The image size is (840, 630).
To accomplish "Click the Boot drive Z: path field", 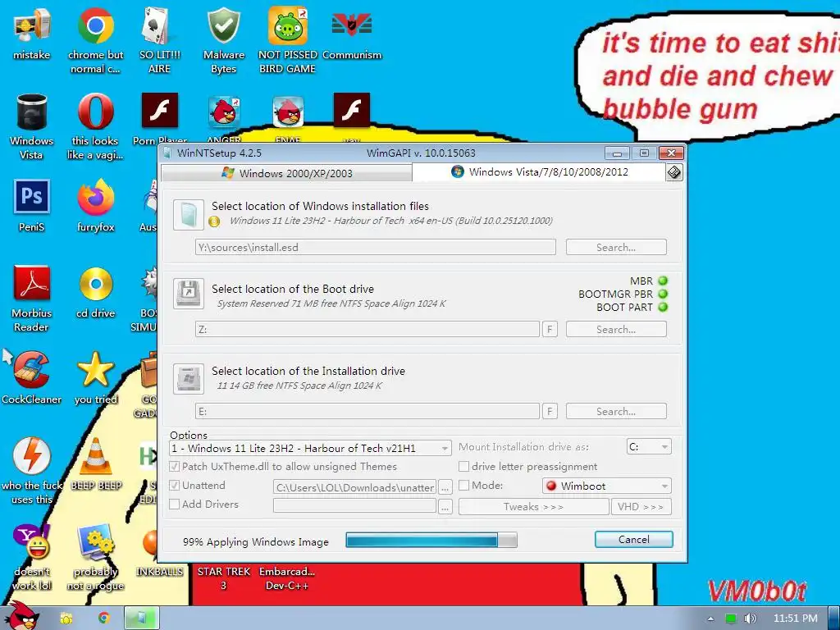I will coord(367,330).
